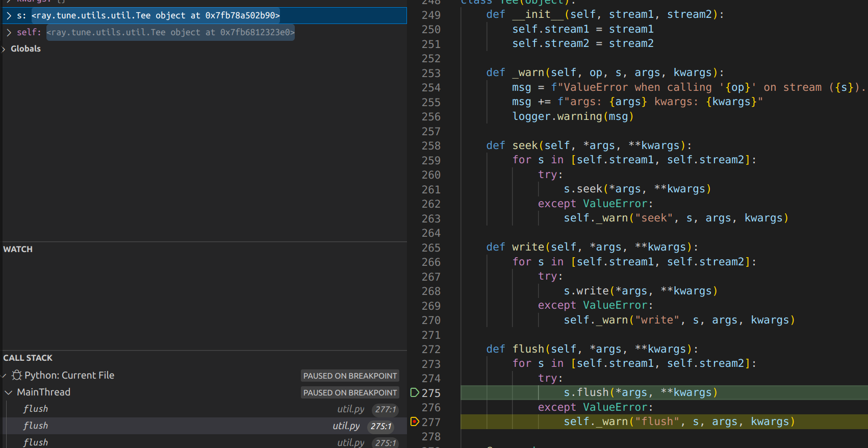
Task: Select the highlighted flush frame at 275:1
Action: [204, 426]
